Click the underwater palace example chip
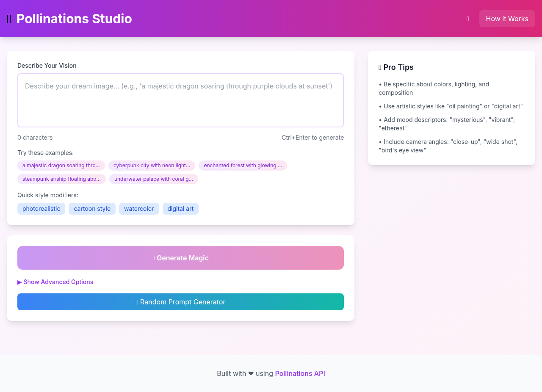This screenshot has width=542, height=392. tap(153, 179)
